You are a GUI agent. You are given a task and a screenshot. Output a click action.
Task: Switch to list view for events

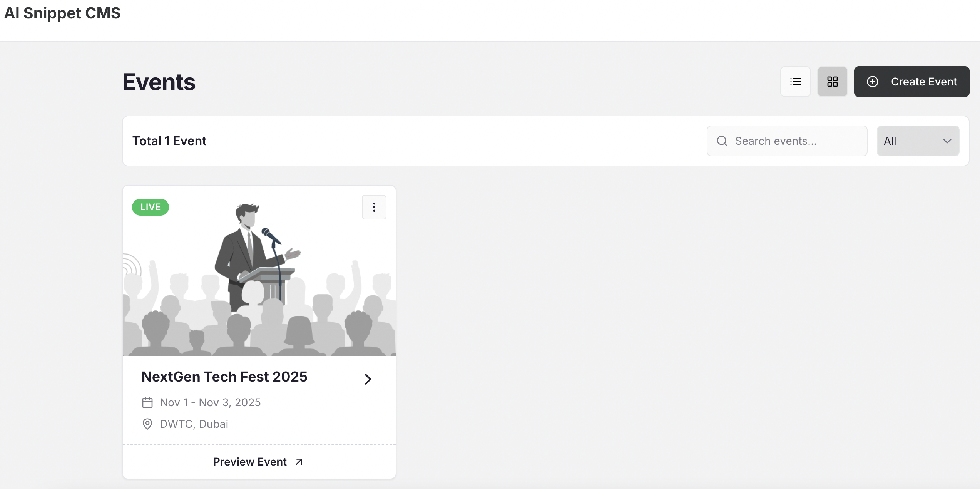pos(795,82)
